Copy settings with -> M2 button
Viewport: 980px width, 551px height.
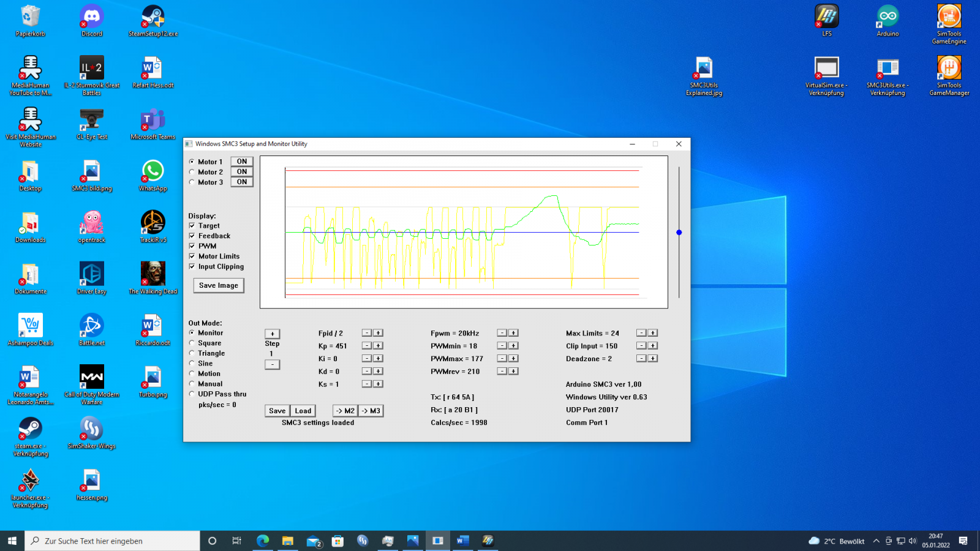coord(345,411)
